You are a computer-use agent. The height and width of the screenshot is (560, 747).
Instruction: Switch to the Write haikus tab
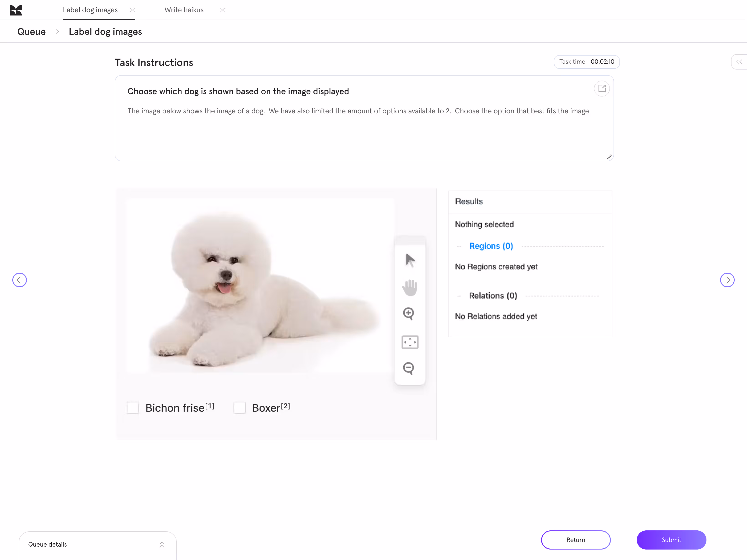pyautogui.click(x=184, y=10)
